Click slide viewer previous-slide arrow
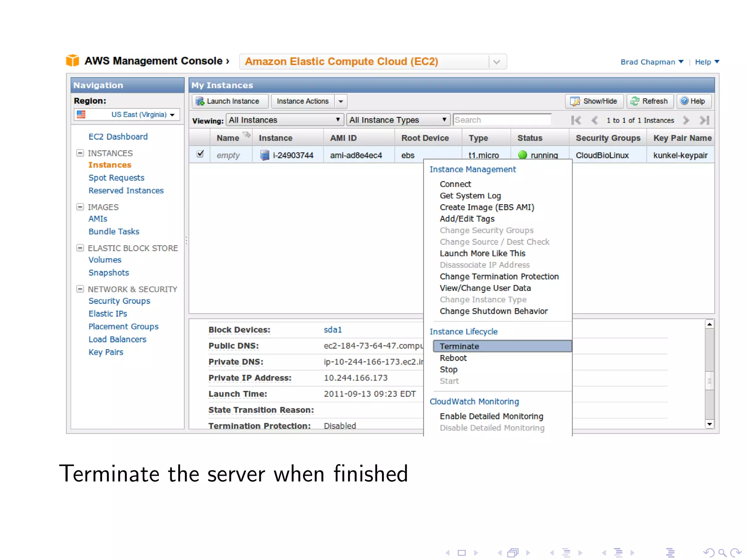The width and height of the screenshot is (747, 560). click(x=448, y=553)
